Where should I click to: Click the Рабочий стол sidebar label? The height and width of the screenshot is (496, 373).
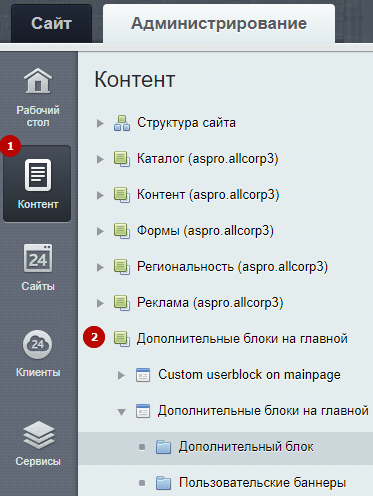click(x=38, y=116)
